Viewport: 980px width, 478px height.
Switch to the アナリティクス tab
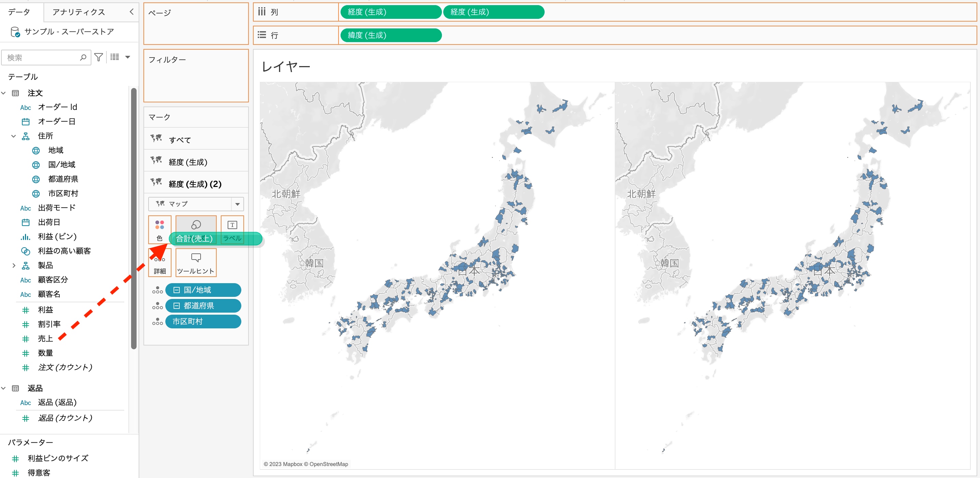tap(79, 12)
